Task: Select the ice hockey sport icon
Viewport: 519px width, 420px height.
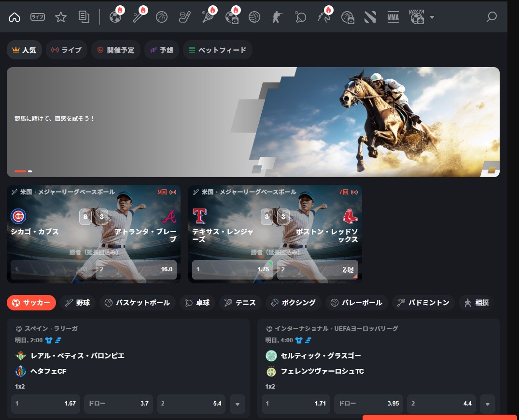Action: point(185,17)
